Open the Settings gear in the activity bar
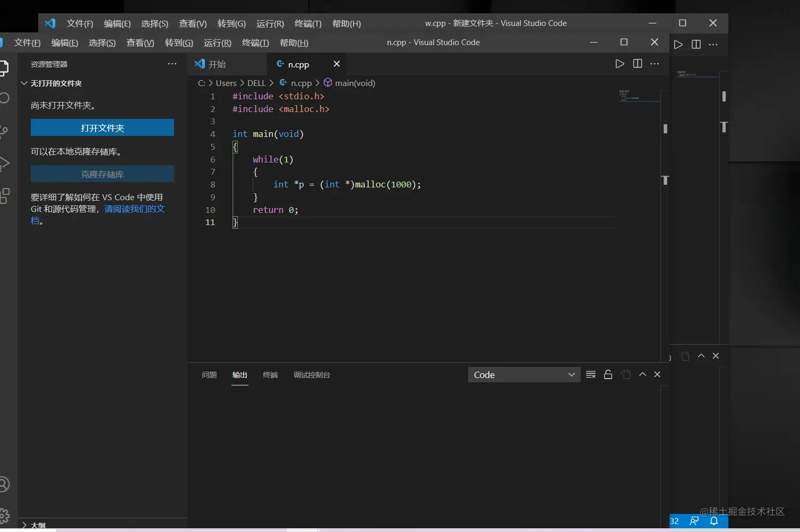 (4, 514)
